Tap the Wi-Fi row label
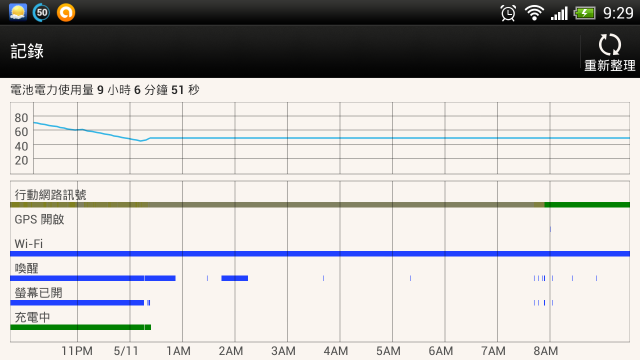This screenshot has height=360, width=640. tap(28, 244)
